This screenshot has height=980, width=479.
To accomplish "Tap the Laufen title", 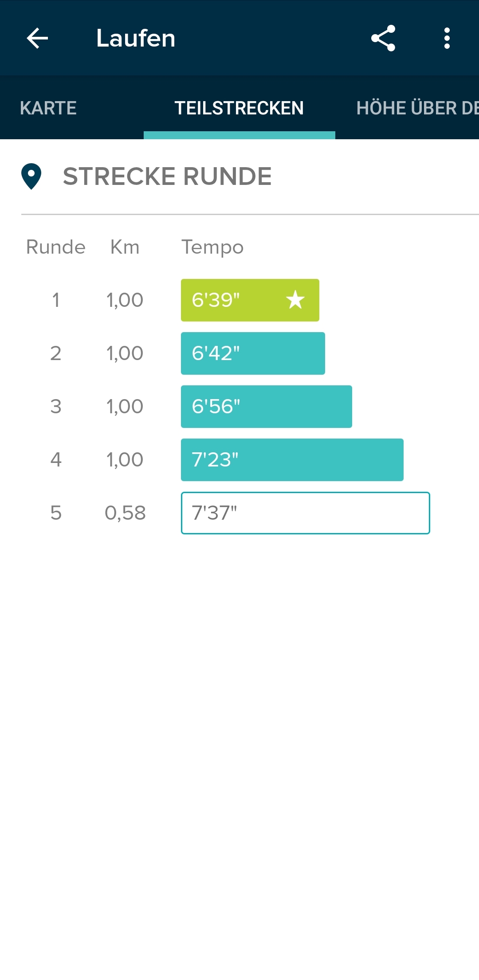I will [136, 38].
